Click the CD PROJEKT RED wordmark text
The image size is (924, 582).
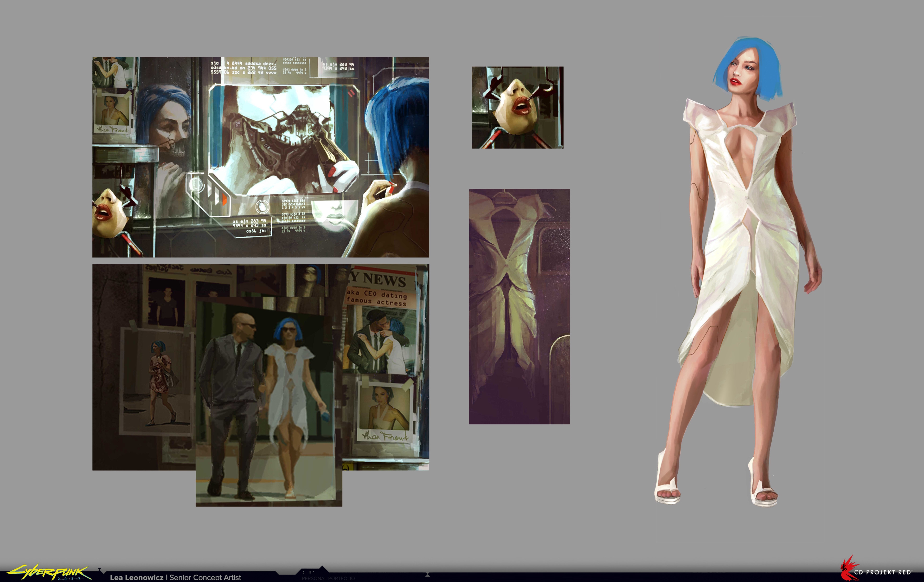(883, 572)
